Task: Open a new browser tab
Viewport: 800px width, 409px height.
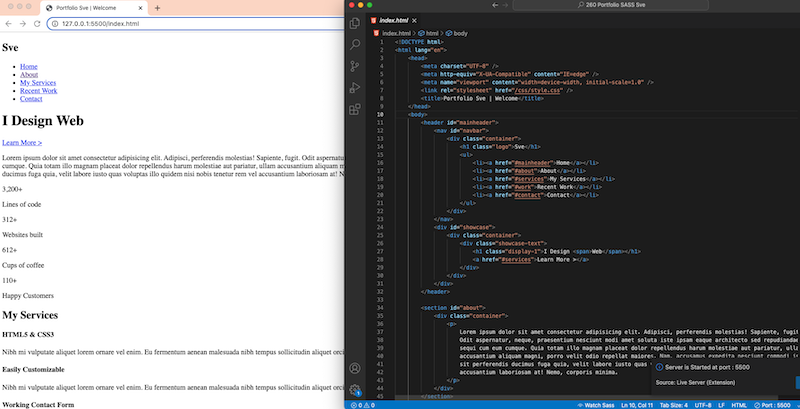Action: click(x=157, y=8)
